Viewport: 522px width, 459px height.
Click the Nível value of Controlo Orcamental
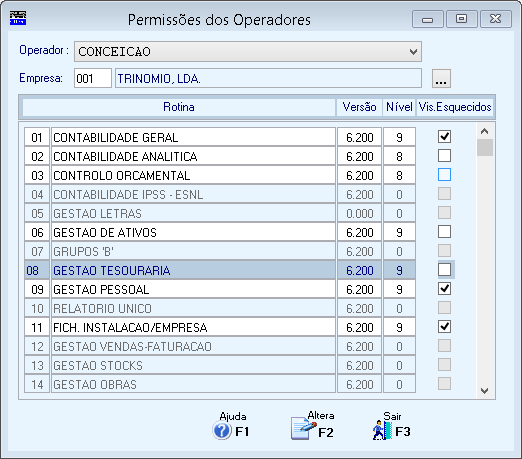tap(399, 175)
